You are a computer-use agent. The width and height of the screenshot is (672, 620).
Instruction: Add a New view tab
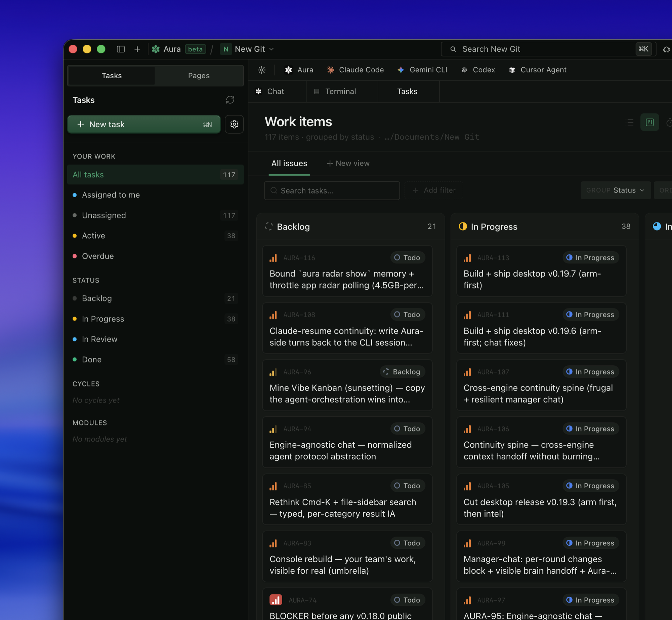point(348,163)
